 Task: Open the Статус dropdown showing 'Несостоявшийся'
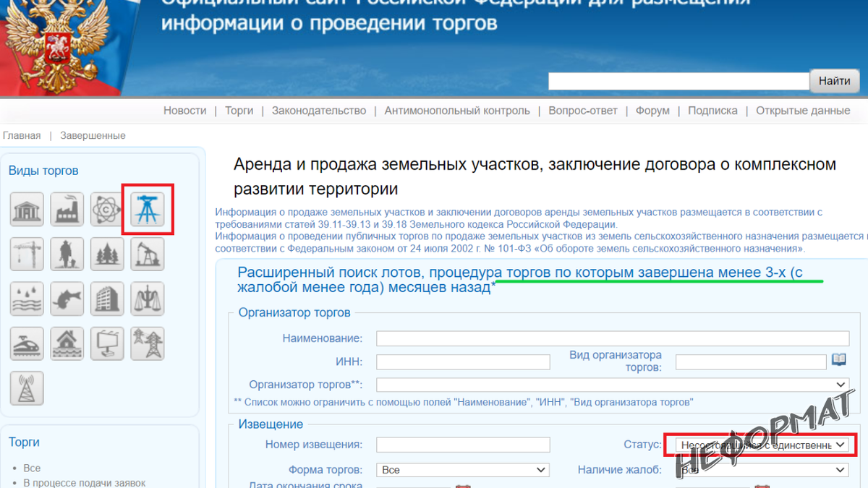762,445
